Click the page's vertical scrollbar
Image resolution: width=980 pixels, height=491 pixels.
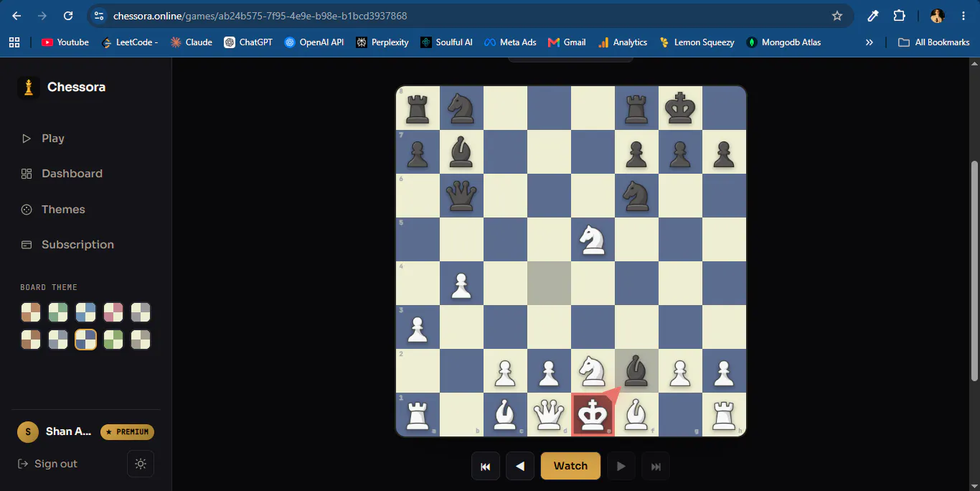click(974, 271)
